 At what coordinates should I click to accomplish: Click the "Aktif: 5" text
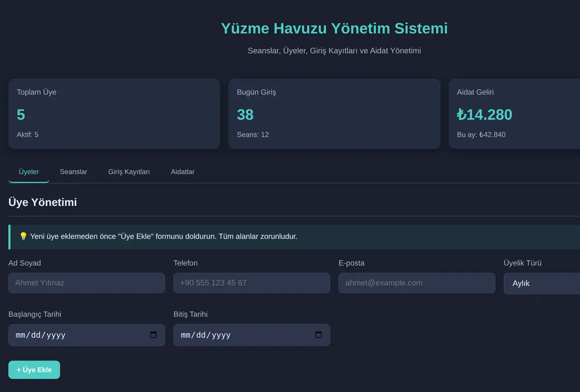(x=28, y=134)
